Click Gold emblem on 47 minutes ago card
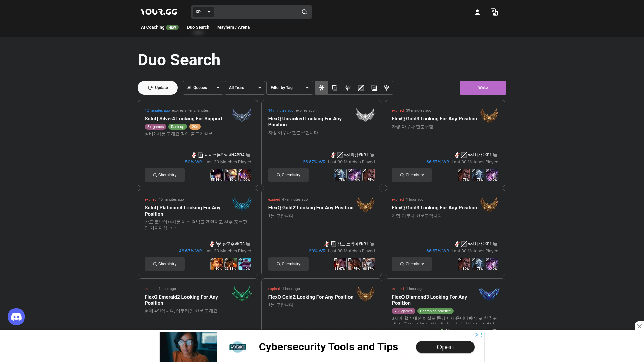Screen dimensions: 644x362 pos(365,204)
